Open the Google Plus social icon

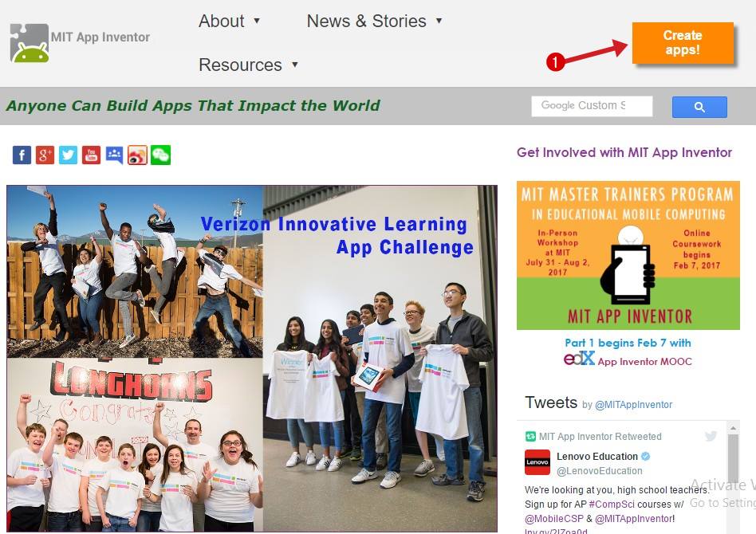[45, 155]
